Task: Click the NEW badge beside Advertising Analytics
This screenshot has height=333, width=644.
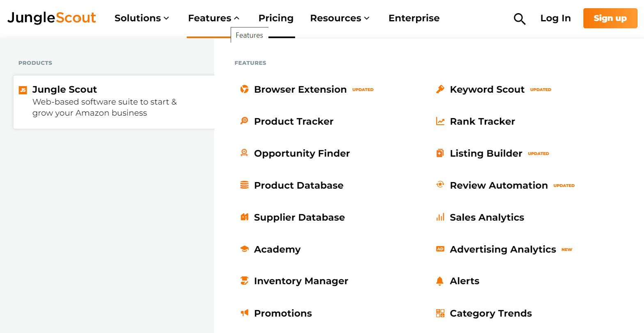Action: (x=566, y=249)
